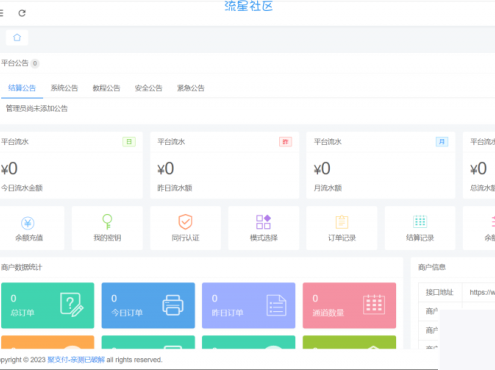Open the 订单记录 shortcut label
Image resolution: width=495 pixels, height=370 pixels.
(342, 238)
